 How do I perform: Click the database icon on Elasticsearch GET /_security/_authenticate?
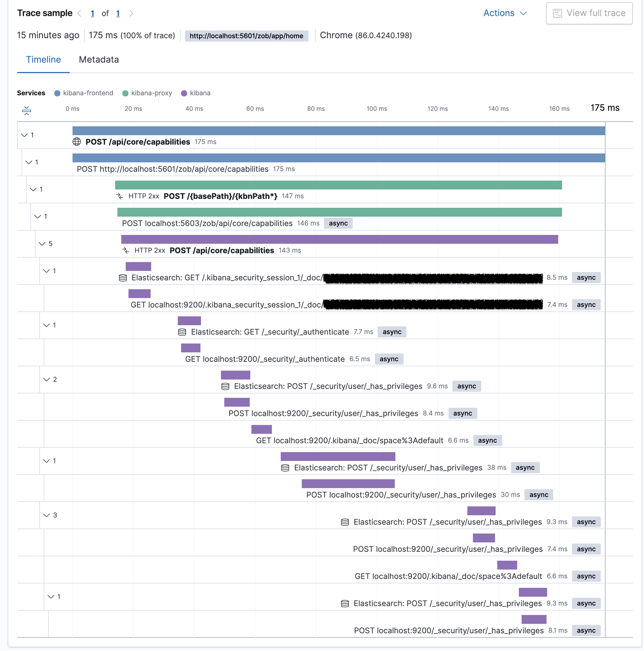pyautogui.click(x=182, y=332)
